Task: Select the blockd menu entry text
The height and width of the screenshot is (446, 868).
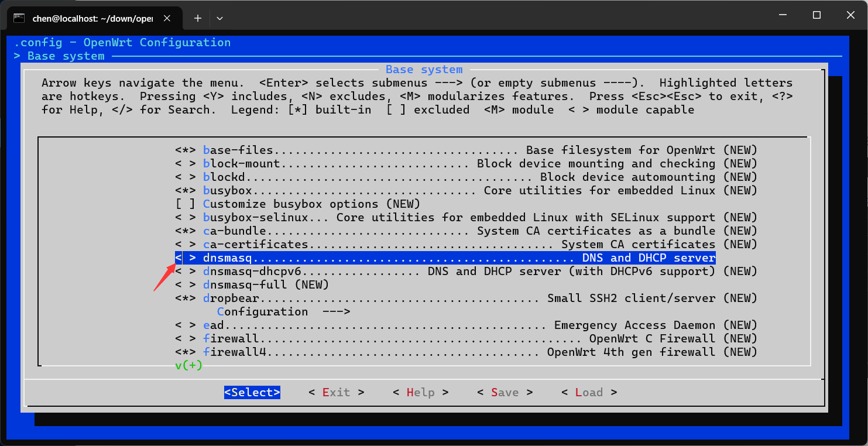Action: click(224, 177)
